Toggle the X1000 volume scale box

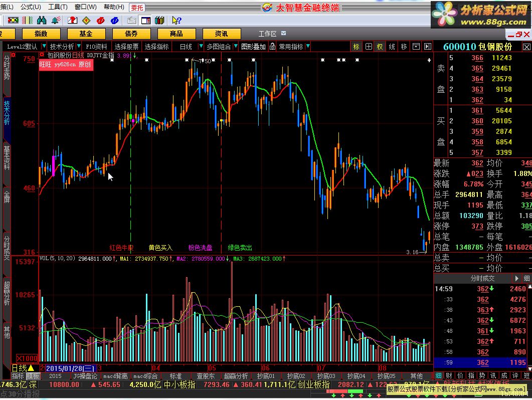click(x=27, y=358)
